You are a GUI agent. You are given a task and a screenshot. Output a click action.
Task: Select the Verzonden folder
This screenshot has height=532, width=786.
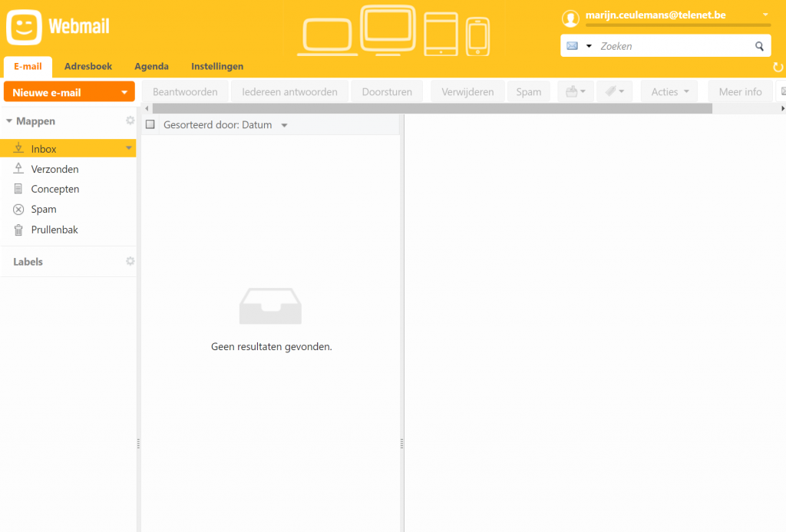pos(68,169)
